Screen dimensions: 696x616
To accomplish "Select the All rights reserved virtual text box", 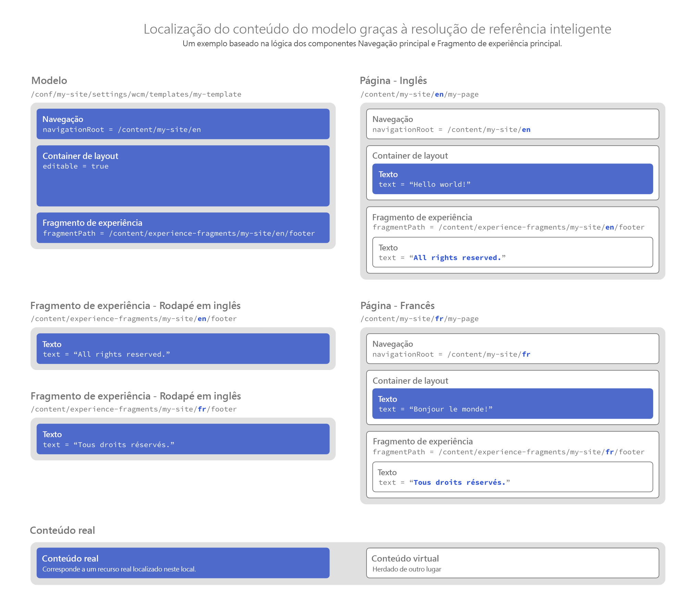I will [512, 252].
